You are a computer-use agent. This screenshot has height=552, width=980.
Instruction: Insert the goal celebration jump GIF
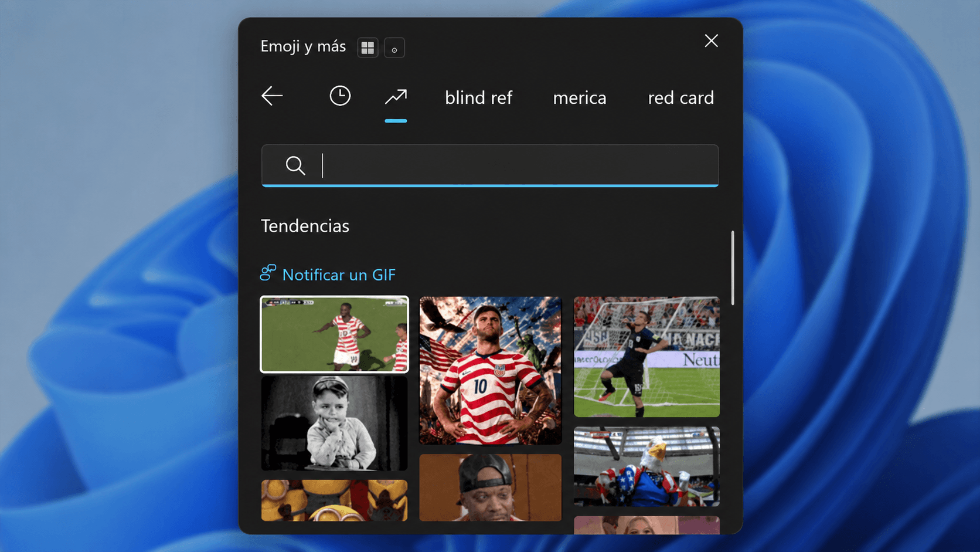pyautogui.click(x=646, y=357)
